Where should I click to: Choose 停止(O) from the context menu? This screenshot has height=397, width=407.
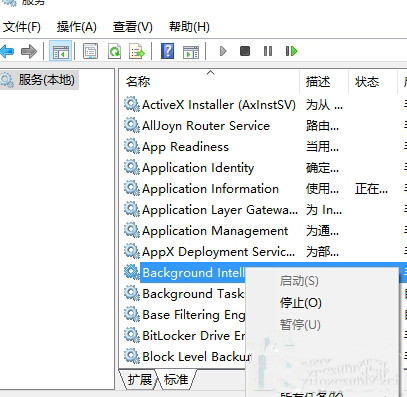click(301, 303)
